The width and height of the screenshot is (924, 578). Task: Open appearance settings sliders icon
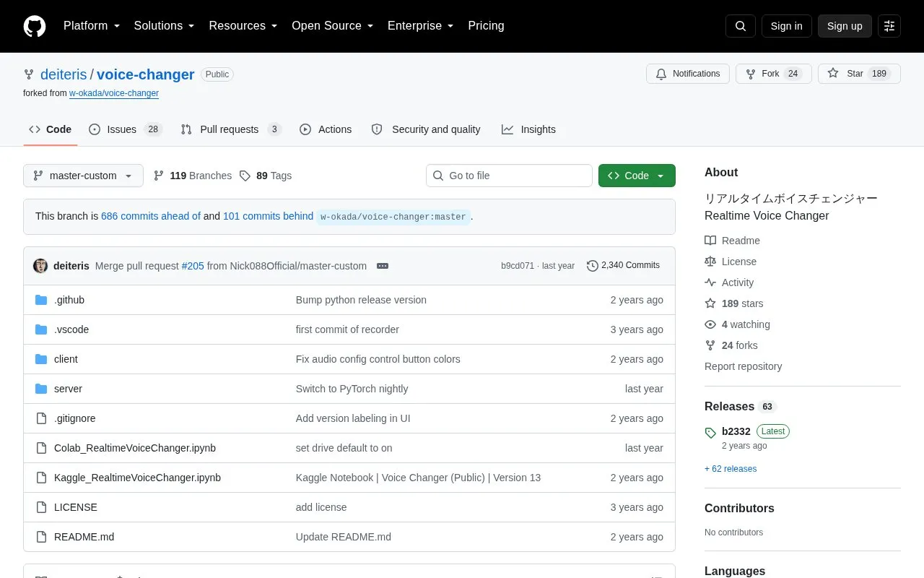889,26
